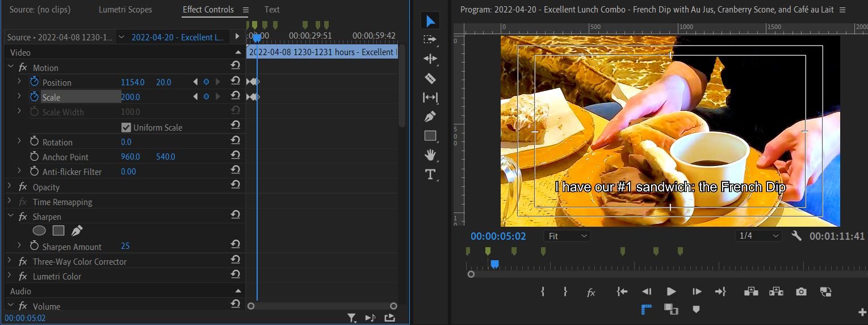Image resolution: width=868 pixels, height=325 pixels.
Task: Toggle animation stopwatch for Scale
Action: [x=34, y=97]
